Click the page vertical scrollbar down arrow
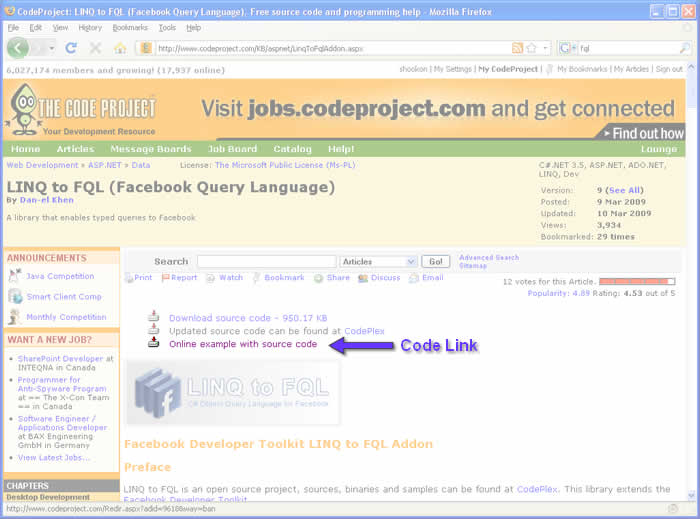The image size is (700, 519). [x=692, y=495]
